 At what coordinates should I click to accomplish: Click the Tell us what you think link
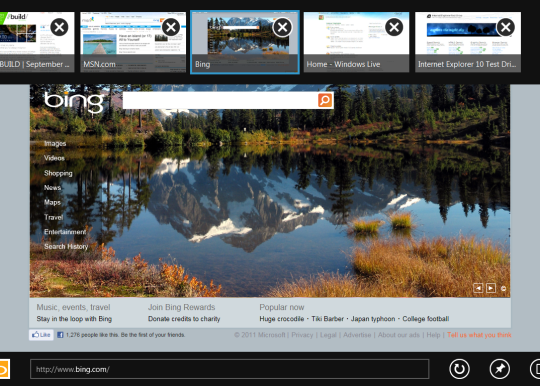tap(479, 335)
